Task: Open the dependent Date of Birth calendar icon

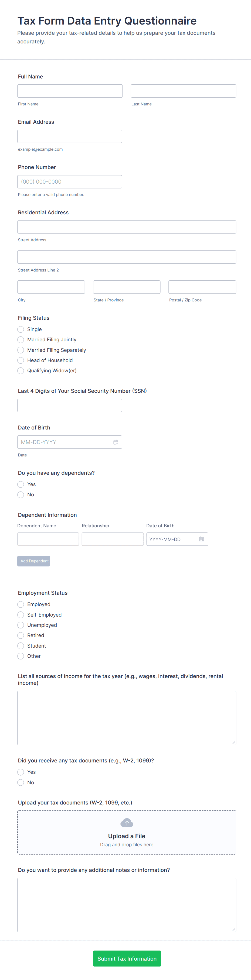Action: (202, 539)
